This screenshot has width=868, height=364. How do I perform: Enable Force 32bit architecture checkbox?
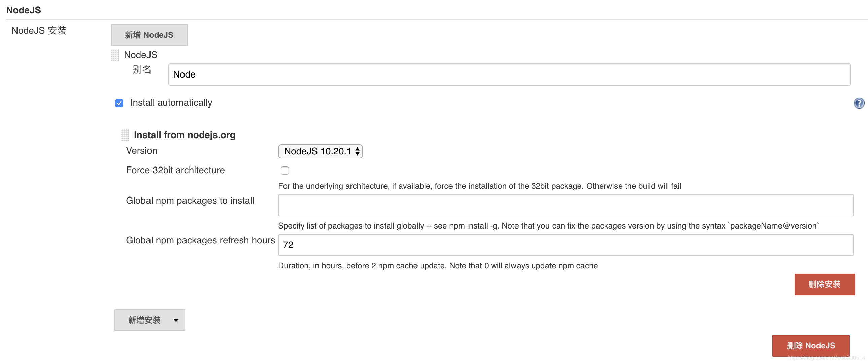285,170
